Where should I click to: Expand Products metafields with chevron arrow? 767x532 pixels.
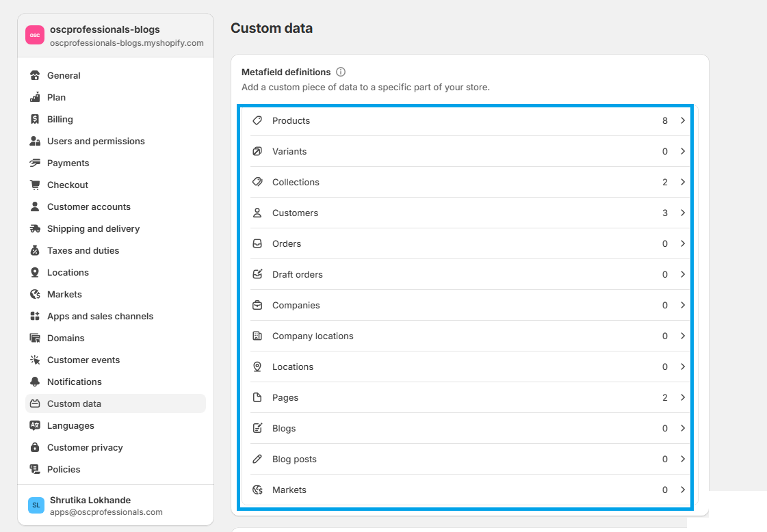click(682, 120)
